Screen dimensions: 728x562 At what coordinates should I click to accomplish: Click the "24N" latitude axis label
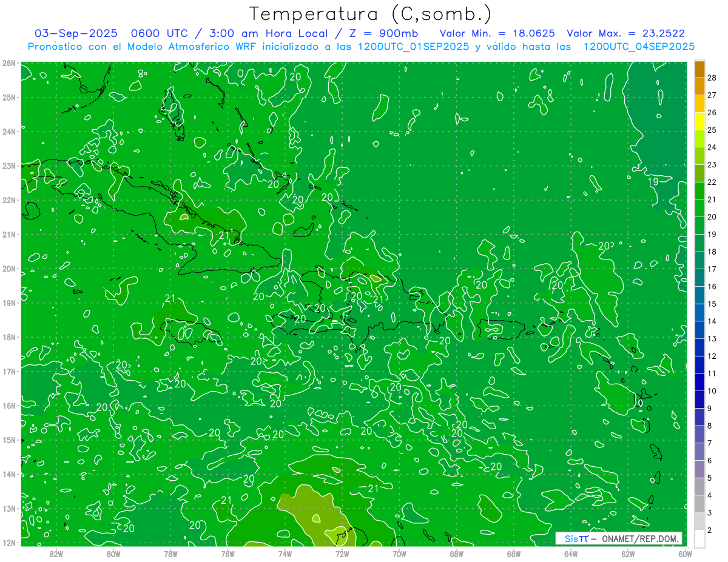pos(9,132)
